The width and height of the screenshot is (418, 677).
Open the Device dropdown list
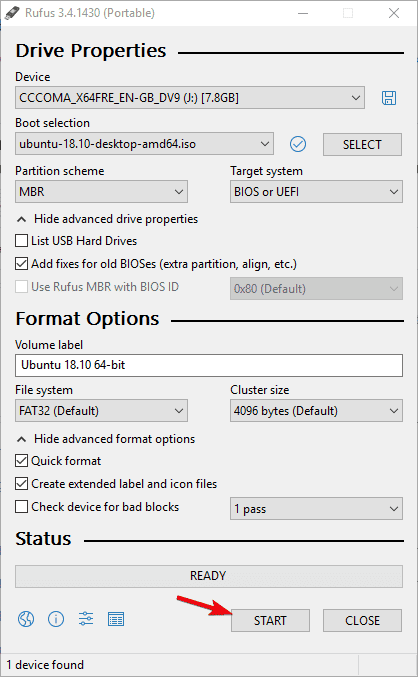click(x=190, y=98)
